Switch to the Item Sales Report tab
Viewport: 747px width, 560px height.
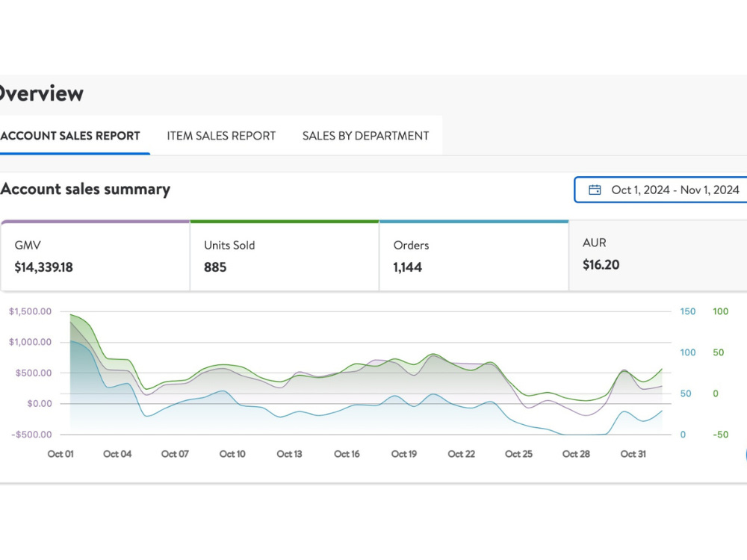point(221,136)
